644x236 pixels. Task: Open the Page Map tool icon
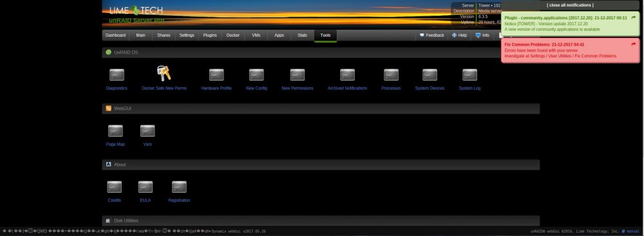[x=115, y=131]
